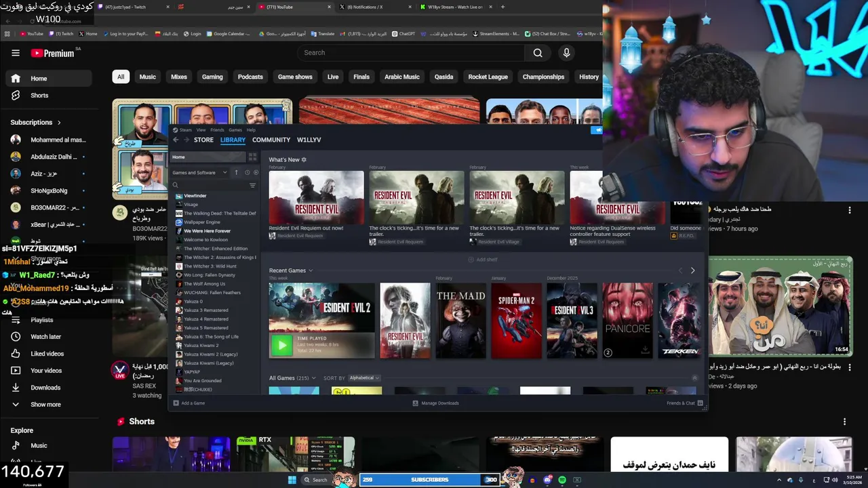Click the recent activity clock icon in Steam sidebar
This screenshot has width=868, height=488.
(247, 173)
